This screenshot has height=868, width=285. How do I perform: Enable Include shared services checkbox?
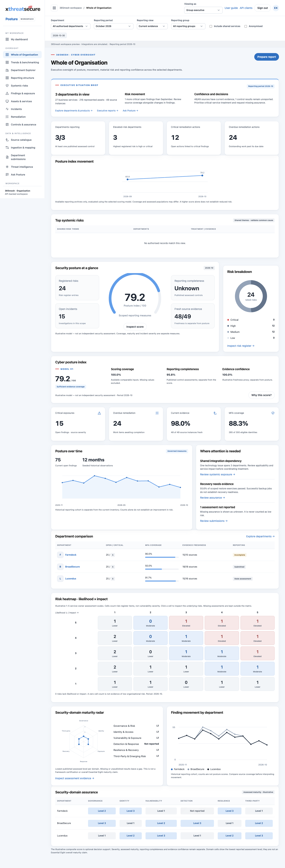tap(211, 26)
